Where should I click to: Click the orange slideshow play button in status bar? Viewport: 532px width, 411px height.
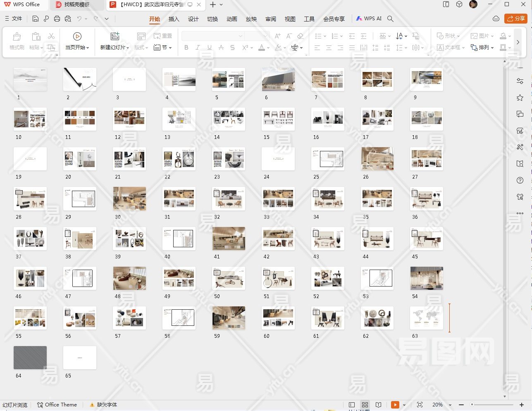395,405
